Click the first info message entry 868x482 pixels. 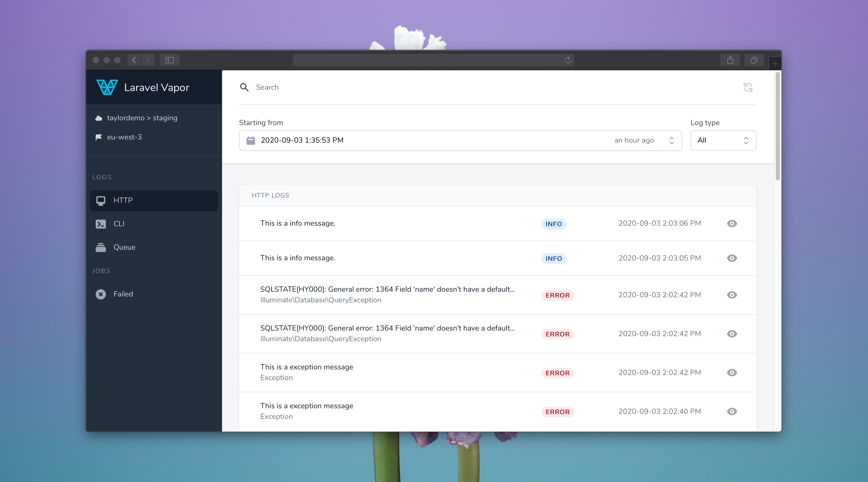(x=298, y=223)
